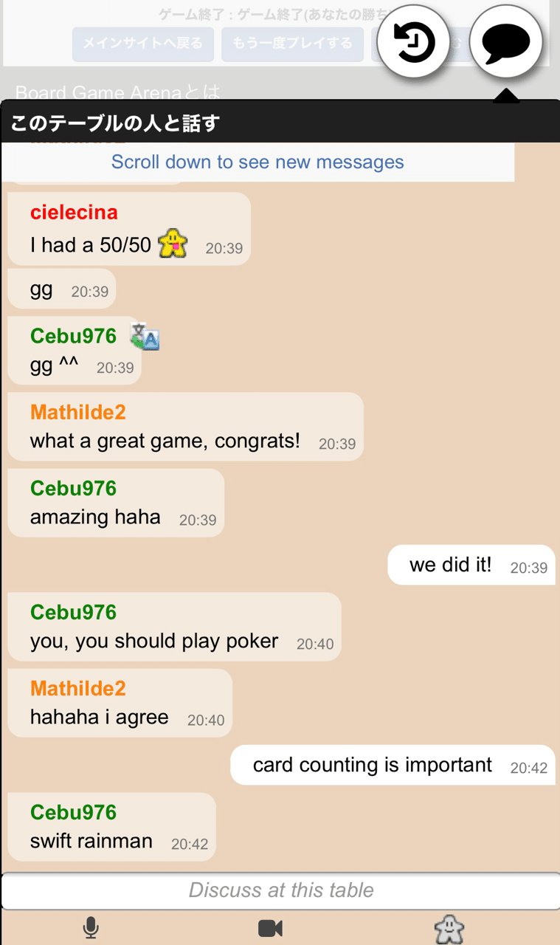Screen dimensions: 560x945
Task: Go back with メインサイトへ戻る button
Action: point(143,44)
